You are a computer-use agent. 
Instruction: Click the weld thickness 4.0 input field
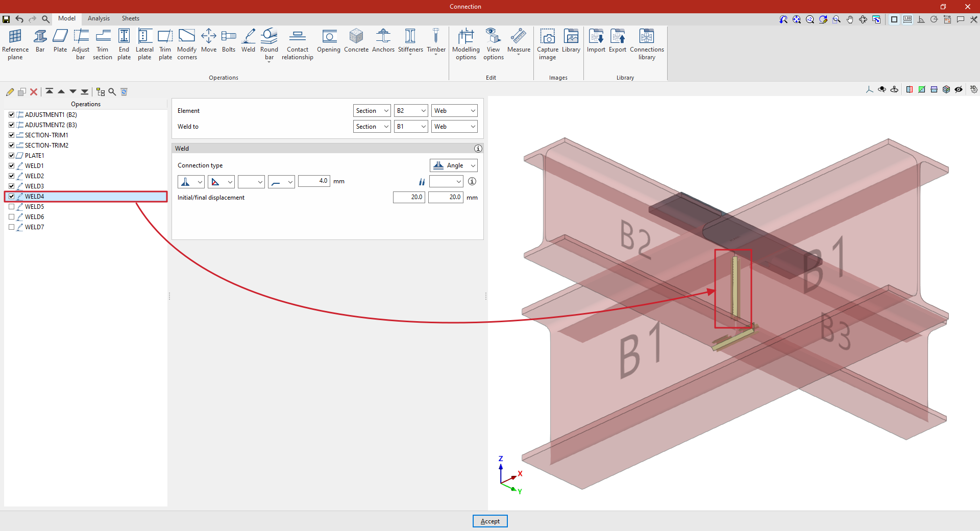point(314,181)
